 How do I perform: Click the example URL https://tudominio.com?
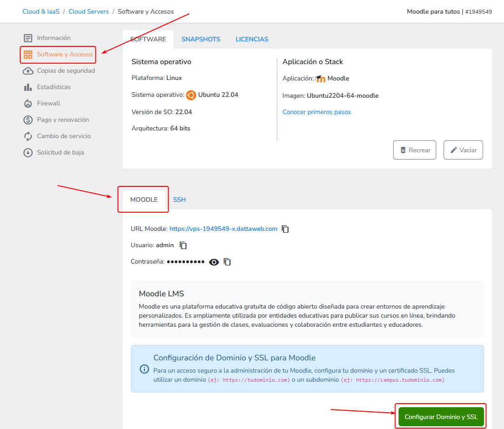[255, 380]
